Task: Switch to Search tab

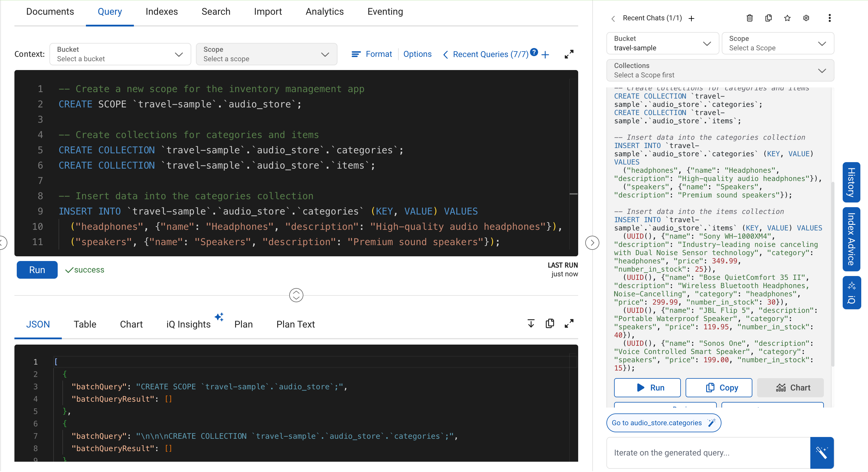Action: coord(216,11)
